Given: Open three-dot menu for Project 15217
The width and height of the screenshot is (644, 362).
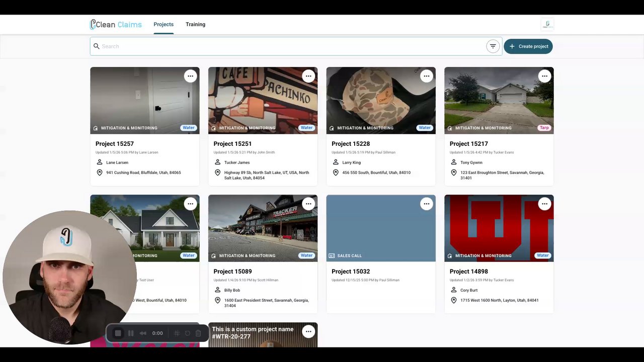Looking at the screenshot, I should pos(544,76).
